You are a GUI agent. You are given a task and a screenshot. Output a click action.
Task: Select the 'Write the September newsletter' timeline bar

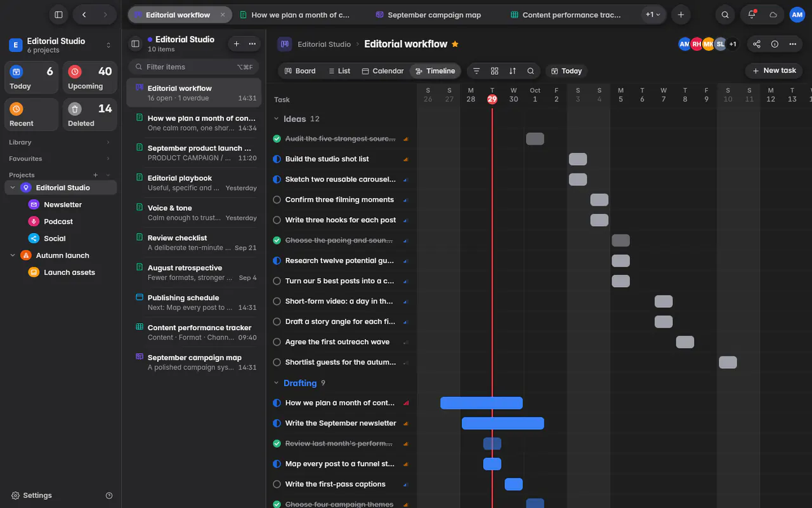click(x=502, y=424)
